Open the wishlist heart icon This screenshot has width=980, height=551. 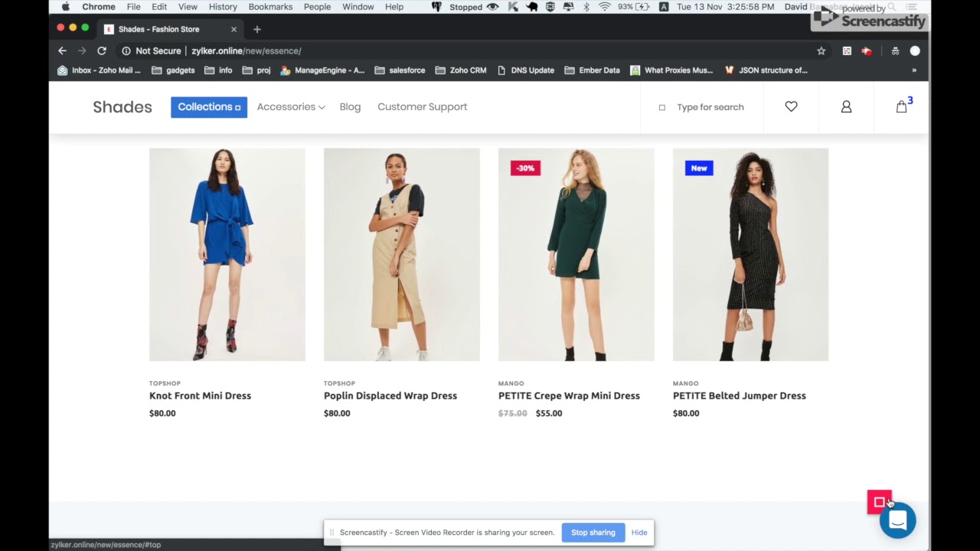click(x=791, y=107)
